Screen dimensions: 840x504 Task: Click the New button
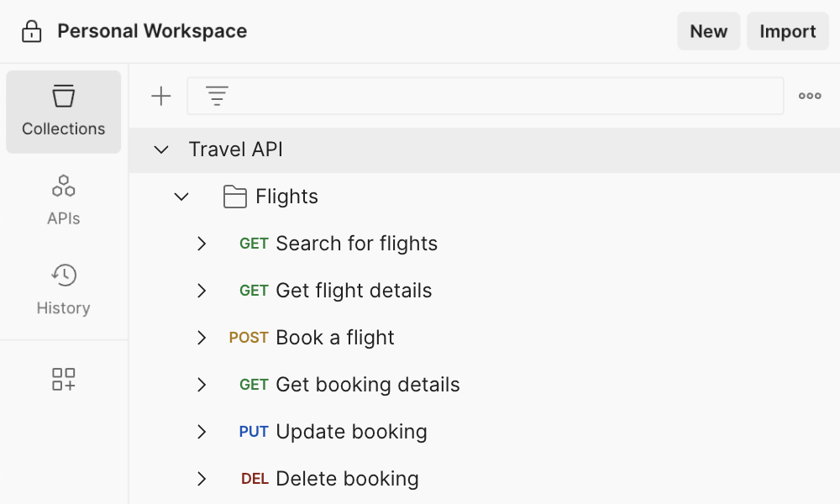click(x=708, y=32)
